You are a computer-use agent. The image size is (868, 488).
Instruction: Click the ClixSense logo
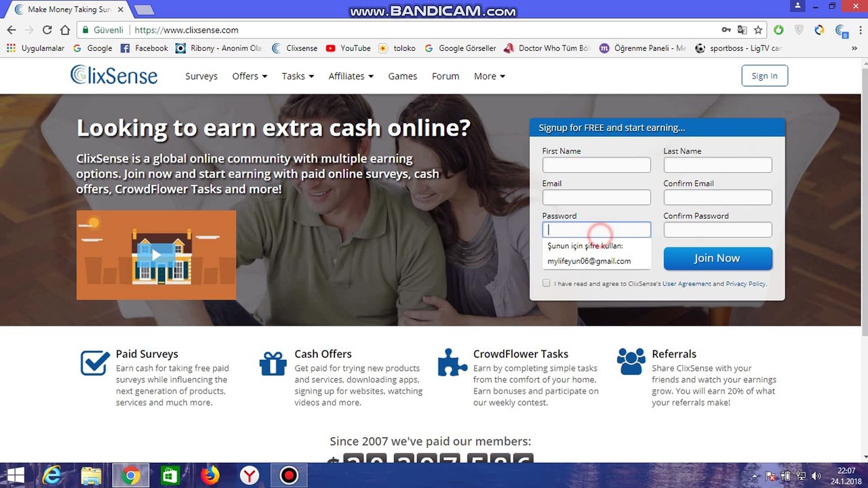coord(114,75)
